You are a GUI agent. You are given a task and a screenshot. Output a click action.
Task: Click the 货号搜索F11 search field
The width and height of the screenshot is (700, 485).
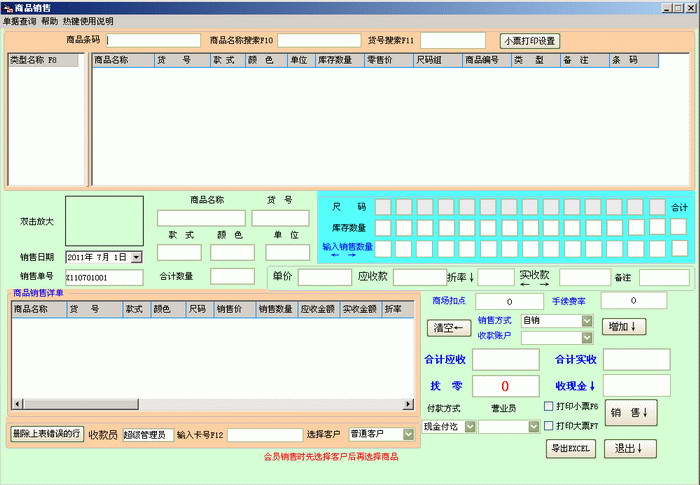[453, 41]
